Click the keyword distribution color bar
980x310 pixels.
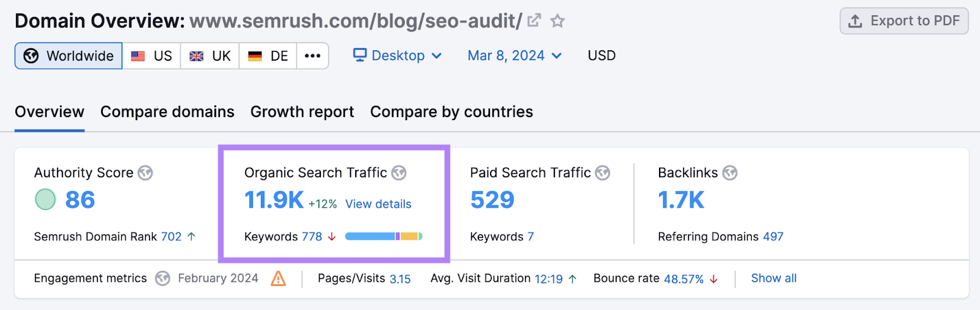coord(383,236)
